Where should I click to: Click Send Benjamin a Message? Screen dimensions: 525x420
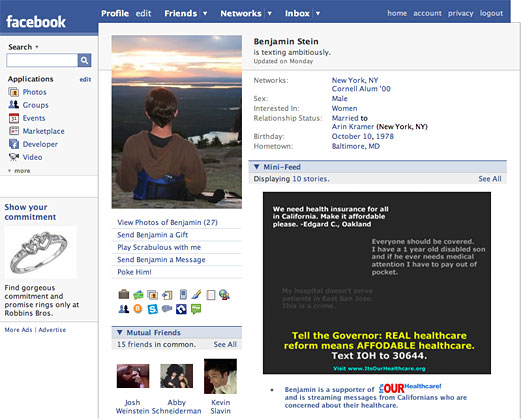(161, 260)
